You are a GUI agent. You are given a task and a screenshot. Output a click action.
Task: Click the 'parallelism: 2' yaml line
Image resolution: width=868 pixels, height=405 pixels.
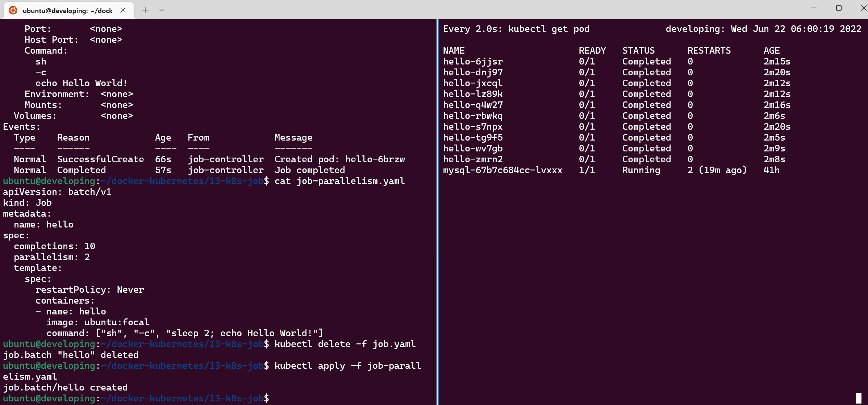coord(51,257)
